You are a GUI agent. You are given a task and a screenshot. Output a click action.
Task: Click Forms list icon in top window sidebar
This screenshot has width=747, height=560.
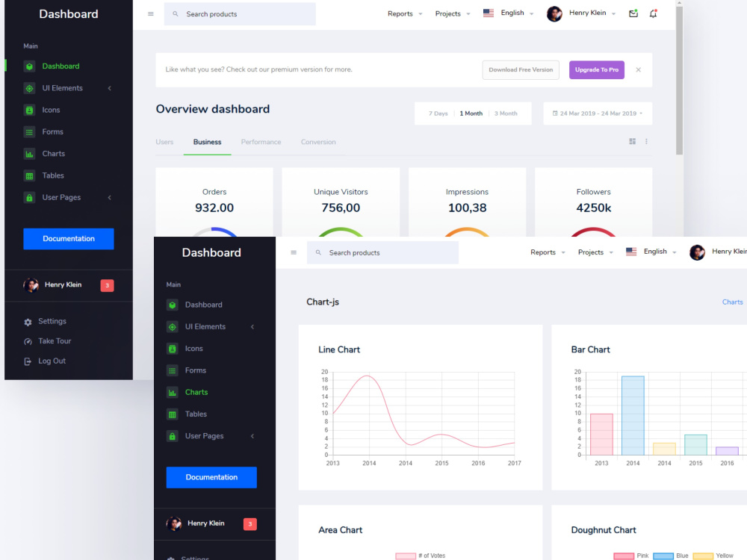pos(29,132)
